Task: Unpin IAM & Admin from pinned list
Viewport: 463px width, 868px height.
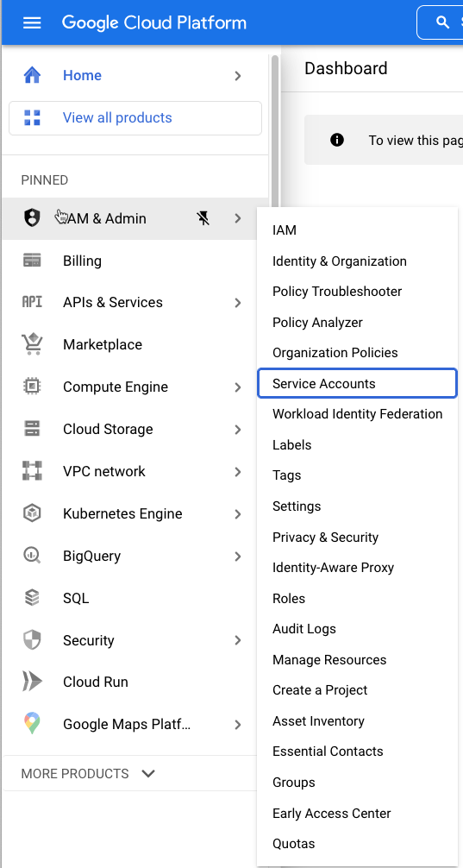Action: [203, 218]
